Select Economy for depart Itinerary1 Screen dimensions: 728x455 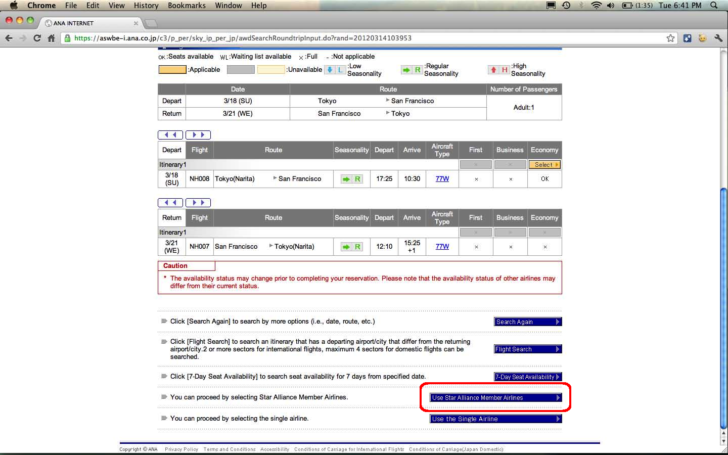click(545, 165)
